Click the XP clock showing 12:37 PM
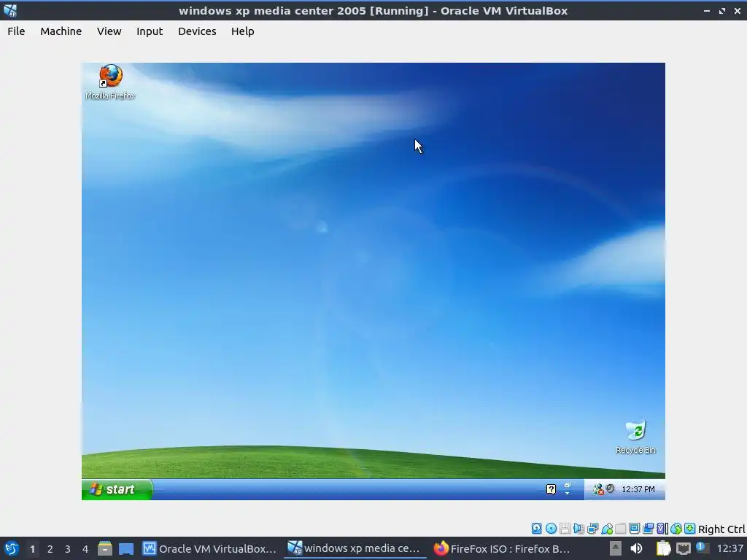Image resolution: width=747 pixels, height=560 pixels. click(x=638, y=489)
